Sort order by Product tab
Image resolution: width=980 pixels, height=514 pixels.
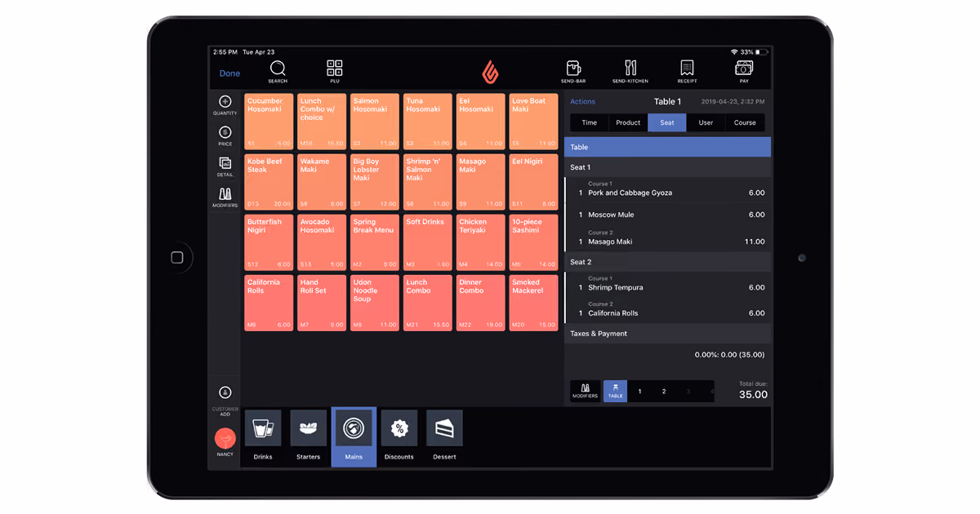coord(628,122)
